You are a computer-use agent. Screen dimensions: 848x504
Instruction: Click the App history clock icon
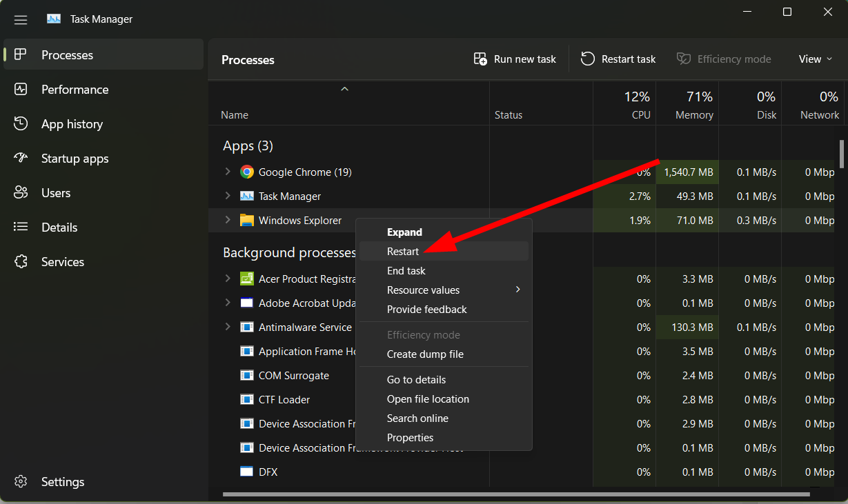pyautogui.click(x=21, y=123)
